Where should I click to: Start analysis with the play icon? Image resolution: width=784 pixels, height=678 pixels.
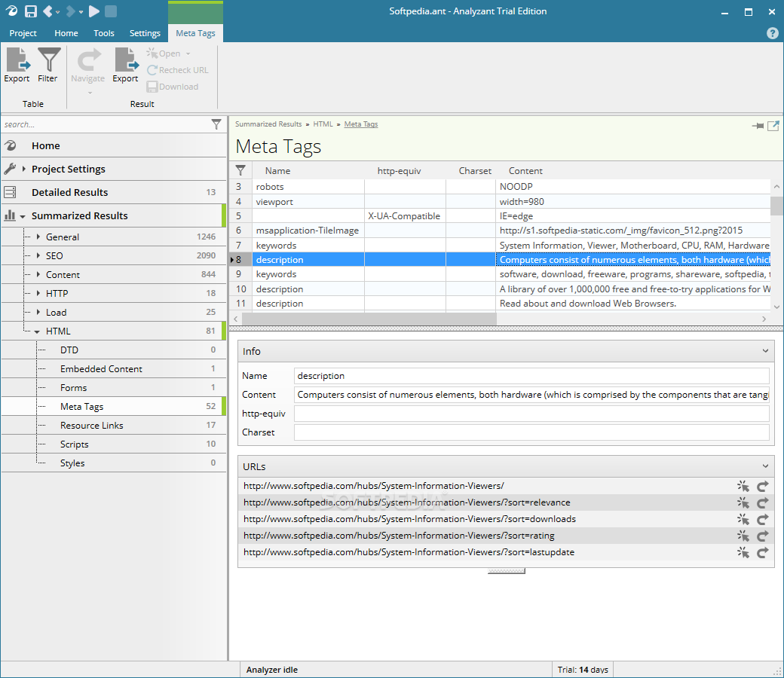(94, 11)
